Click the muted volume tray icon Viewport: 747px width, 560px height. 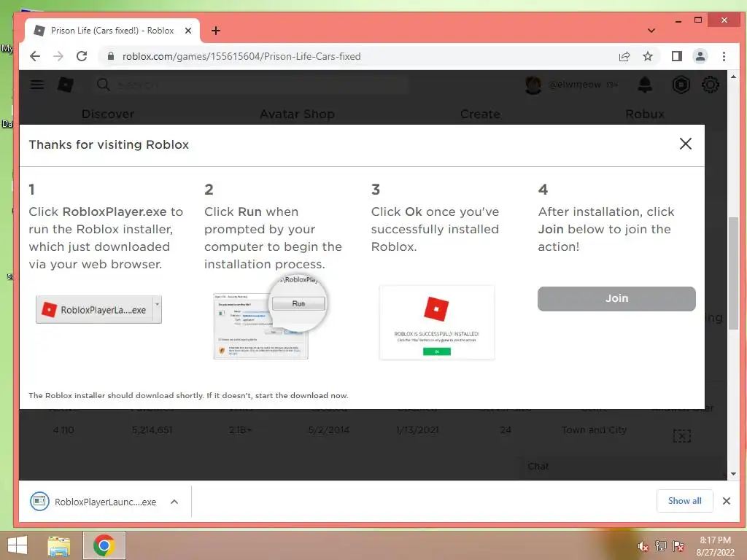coord(643,546)
